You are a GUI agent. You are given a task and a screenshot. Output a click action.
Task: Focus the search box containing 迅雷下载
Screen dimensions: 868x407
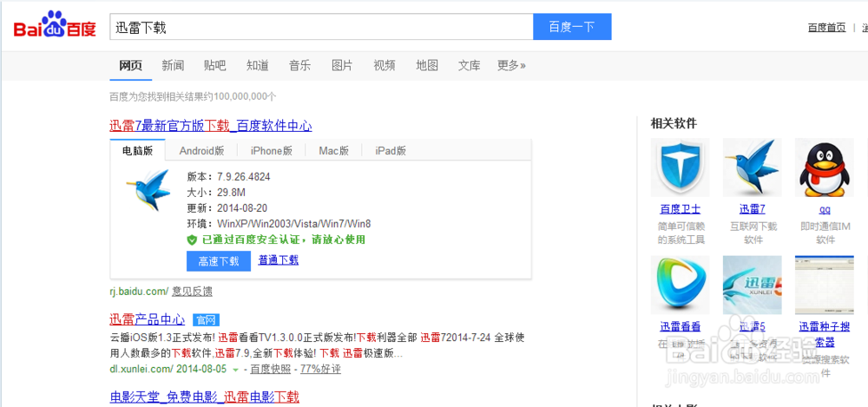tap(321, 27)
